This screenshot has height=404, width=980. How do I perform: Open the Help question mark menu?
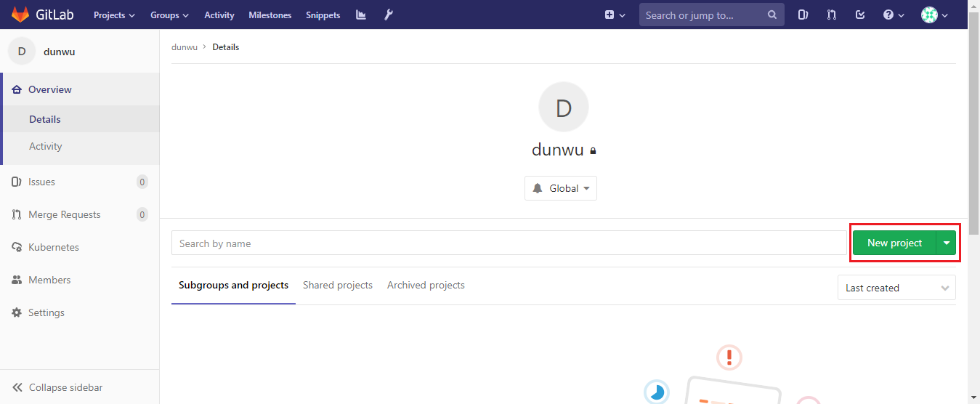tap(894, 15)
